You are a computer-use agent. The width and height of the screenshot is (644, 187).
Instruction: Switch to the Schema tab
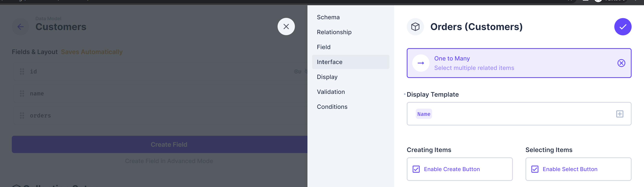tap(328, 17)
